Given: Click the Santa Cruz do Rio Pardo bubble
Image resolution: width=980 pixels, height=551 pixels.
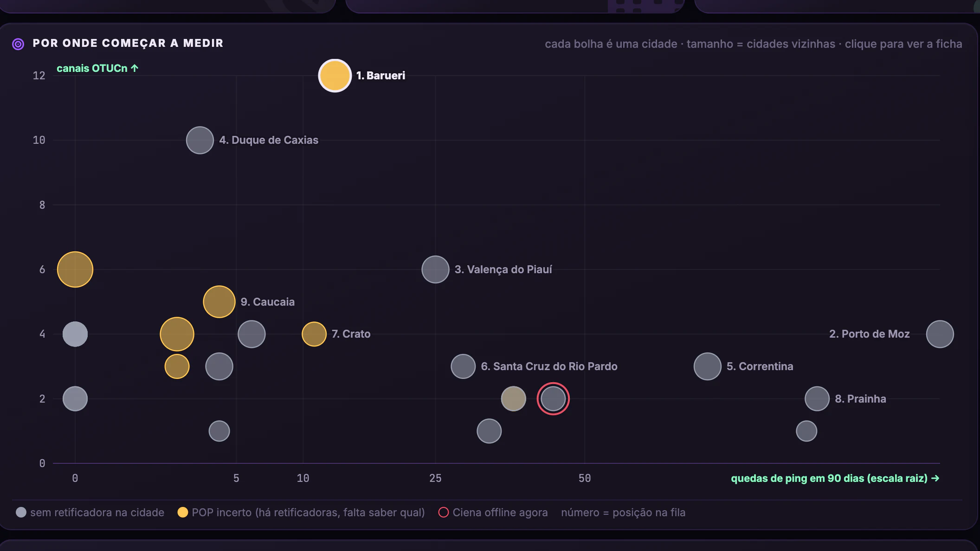Looking at the screenshot, I should [x=463, y=366].
